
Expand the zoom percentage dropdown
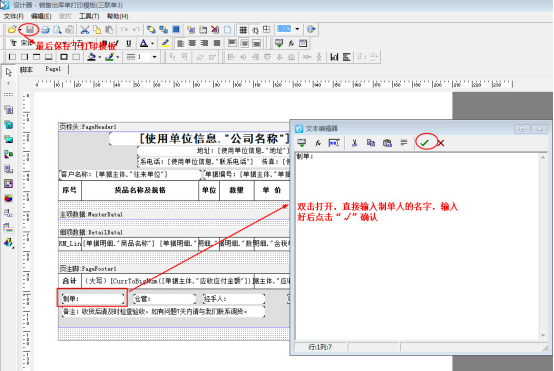pyautogui.click(x=297, y=29)
